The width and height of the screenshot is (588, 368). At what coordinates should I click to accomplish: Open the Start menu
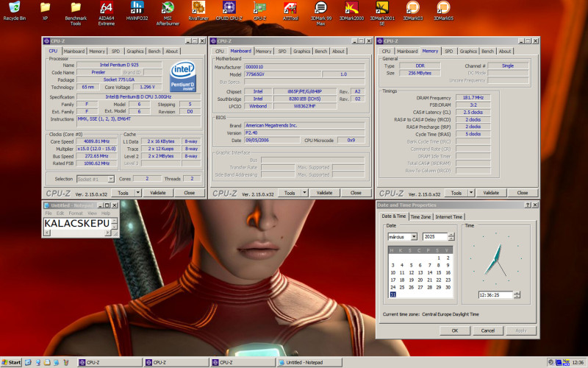(x=12, y=362)
